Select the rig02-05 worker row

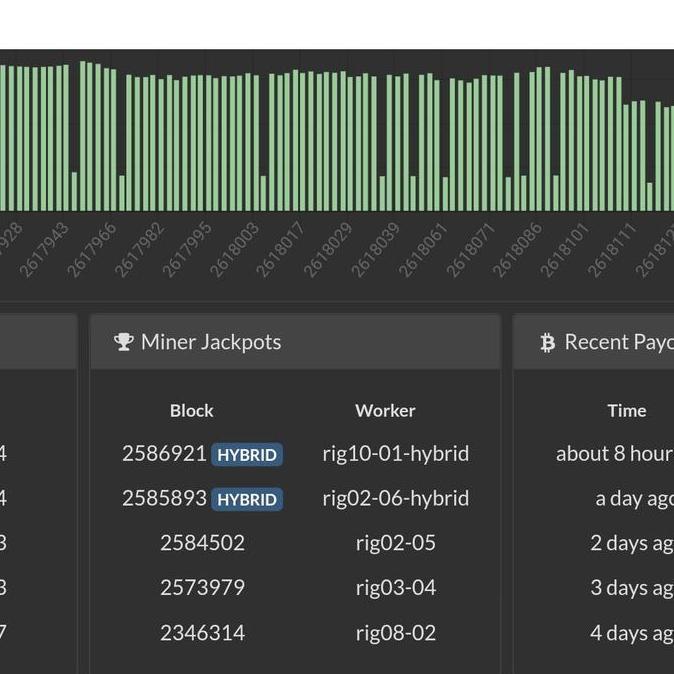click(395, 543)
